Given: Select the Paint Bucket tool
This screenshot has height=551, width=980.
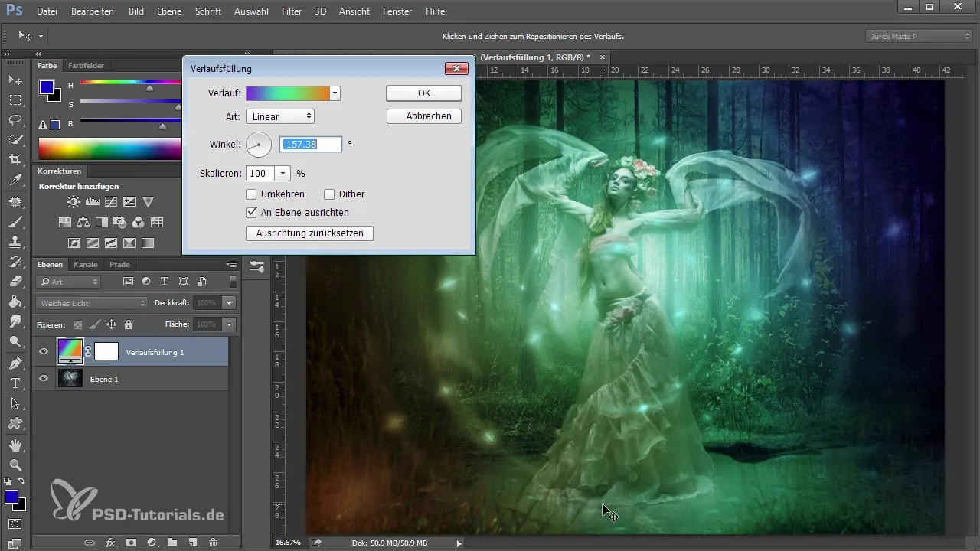Looking at the screenshot, I should click(x=15, y=302).
